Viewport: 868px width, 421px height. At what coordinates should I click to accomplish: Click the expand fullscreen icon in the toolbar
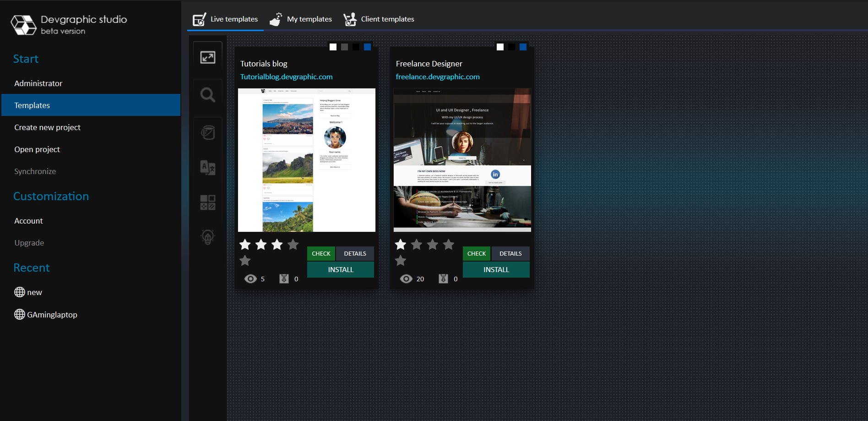click(x=208, y=57)
